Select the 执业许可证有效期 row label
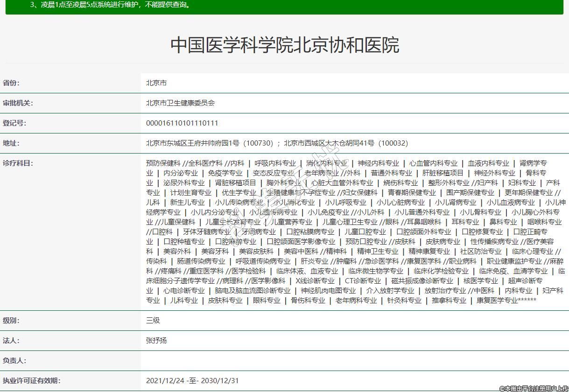 [32, 381]
